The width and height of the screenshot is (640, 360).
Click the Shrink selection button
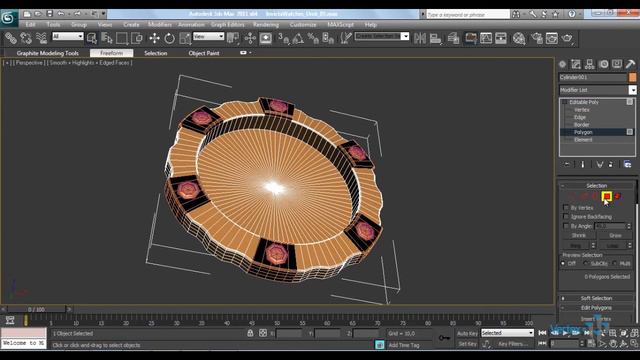[x=578, y=236]
